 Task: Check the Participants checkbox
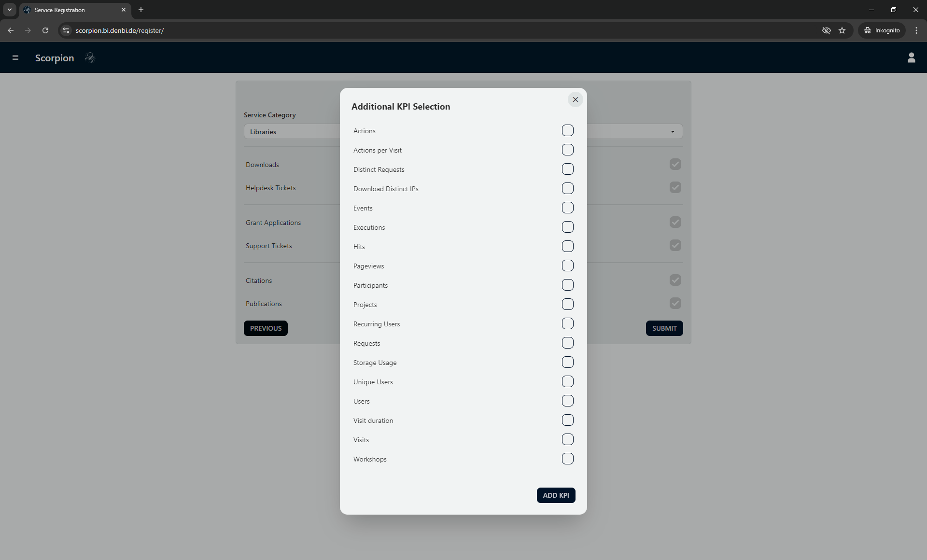pos(568,285)
